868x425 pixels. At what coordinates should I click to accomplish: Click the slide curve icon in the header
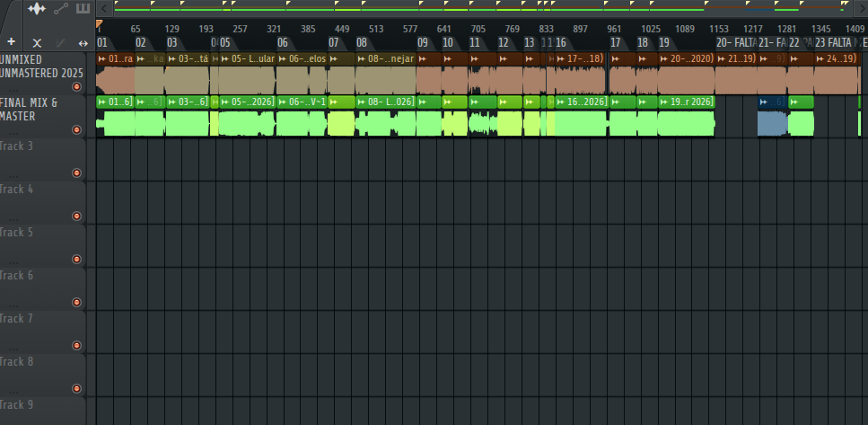click(60, 42)
